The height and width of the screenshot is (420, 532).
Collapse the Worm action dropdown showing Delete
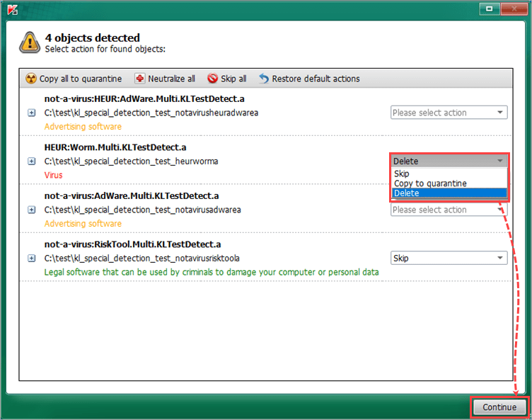coord(449,161)
